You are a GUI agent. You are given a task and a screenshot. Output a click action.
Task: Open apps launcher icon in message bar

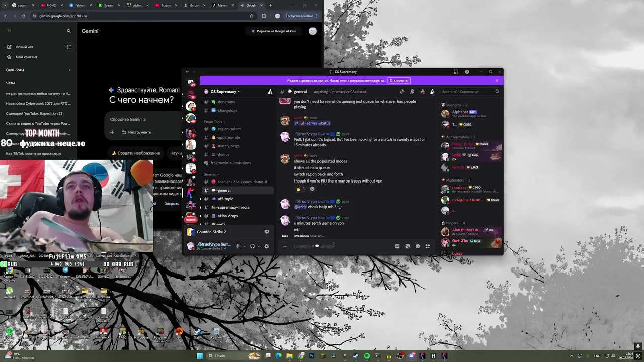click(428, 246)
